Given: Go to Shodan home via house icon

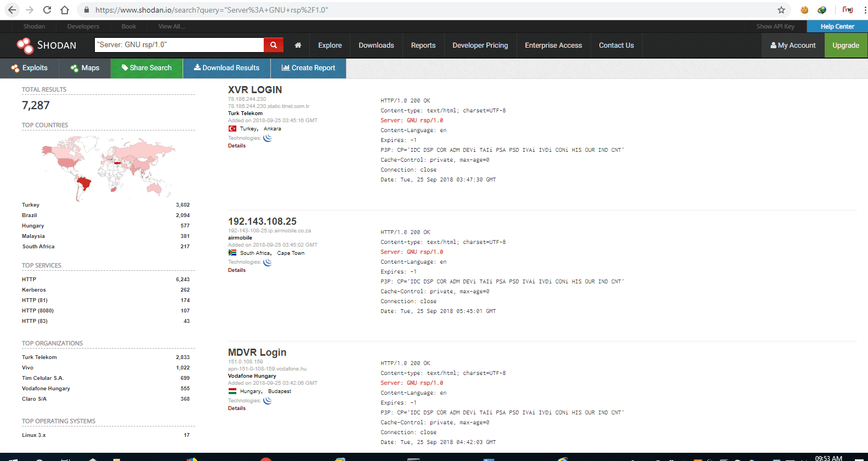Looking at the screenshot, I should tap(298, 45).
